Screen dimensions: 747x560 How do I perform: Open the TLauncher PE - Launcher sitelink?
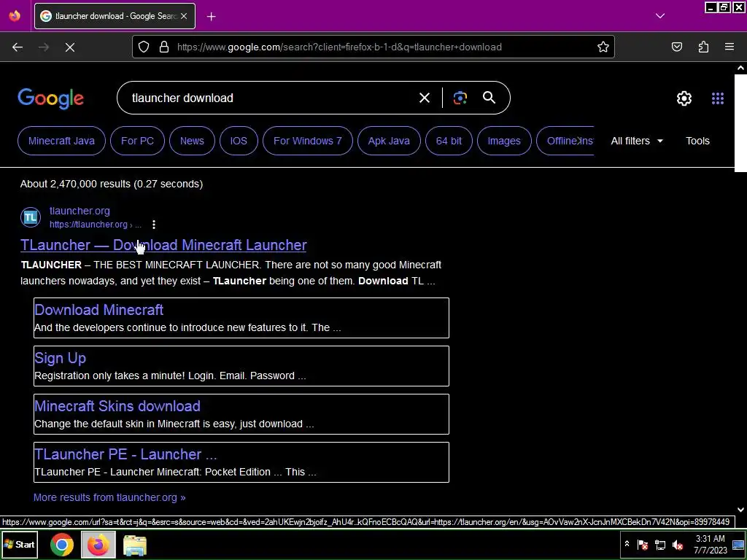[x=125, y=454]
